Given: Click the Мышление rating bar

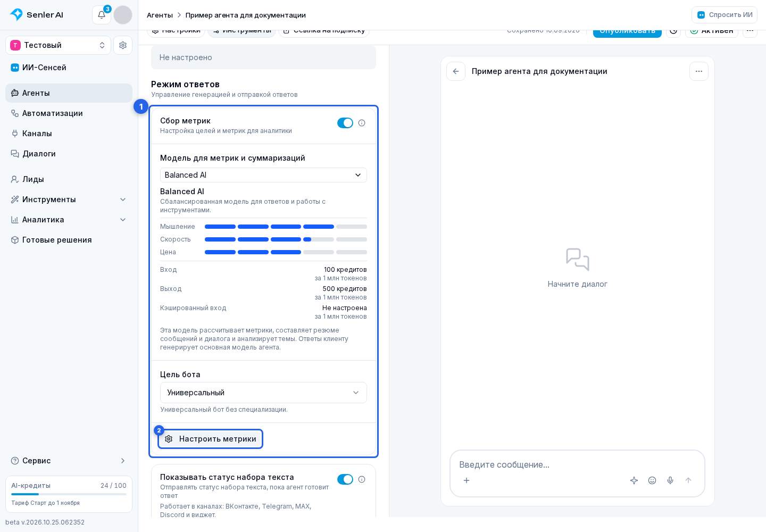Looking at the screenshot, I should coord(286,227).
